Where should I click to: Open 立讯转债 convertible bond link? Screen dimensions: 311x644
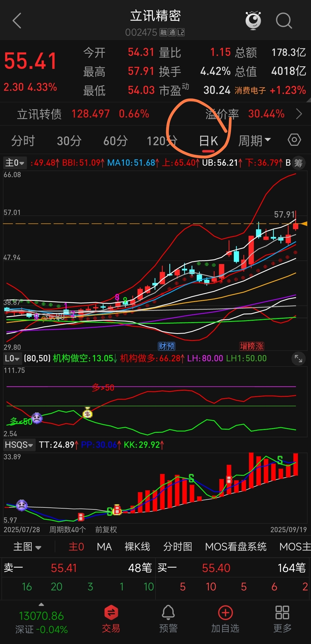(39, 114)
